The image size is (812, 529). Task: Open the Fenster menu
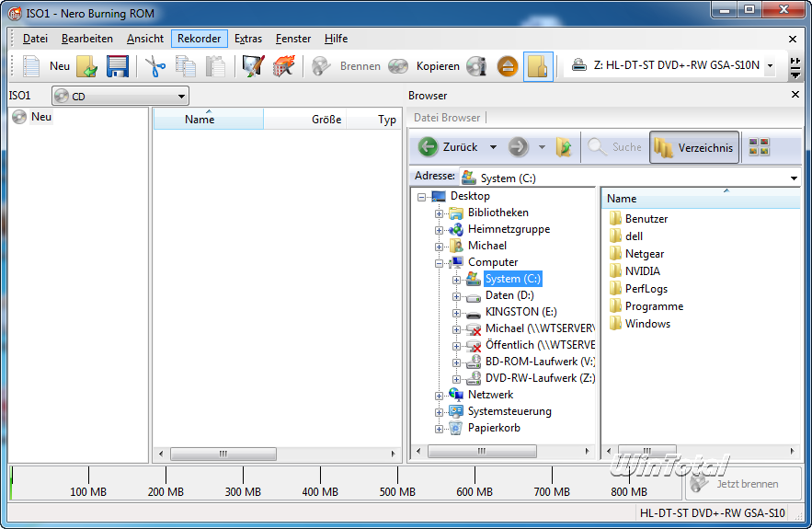pyautogui.click(x=293, y=39)
